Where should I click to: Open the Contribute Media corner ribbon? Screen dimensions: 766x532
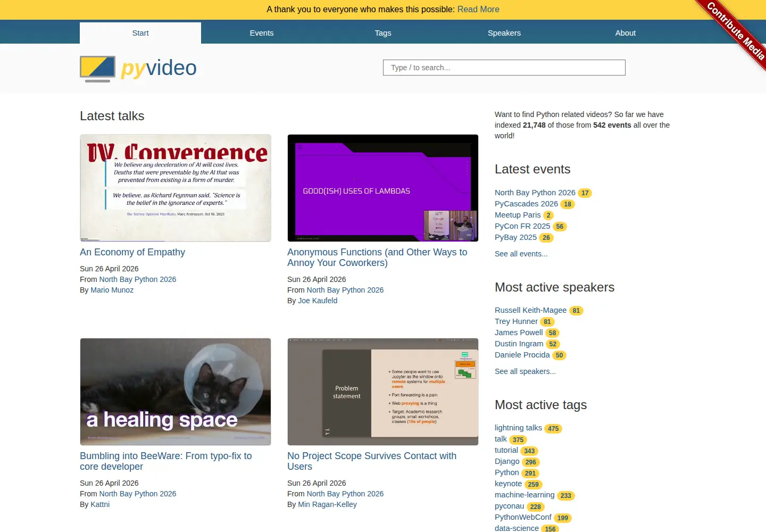(736, 31)
